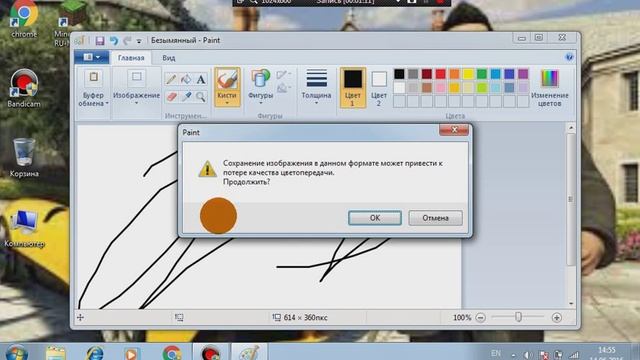Click Отмена to cancel saving
Viewport: 640px width, 360px height.
click(x=436, y=218)
